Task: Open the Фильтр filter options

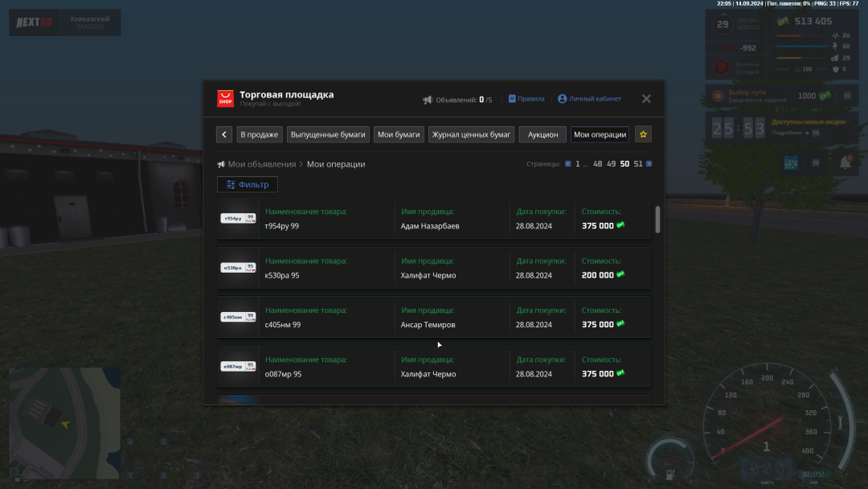Action: pyautogui.click(x=248, y=184)
